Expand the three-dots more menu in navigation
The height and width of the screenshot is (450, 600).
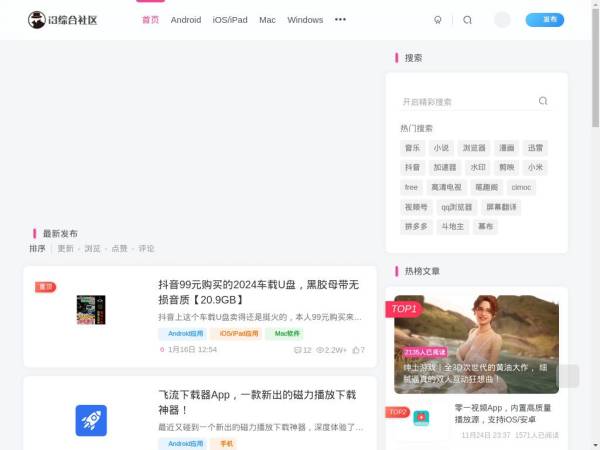340,20
